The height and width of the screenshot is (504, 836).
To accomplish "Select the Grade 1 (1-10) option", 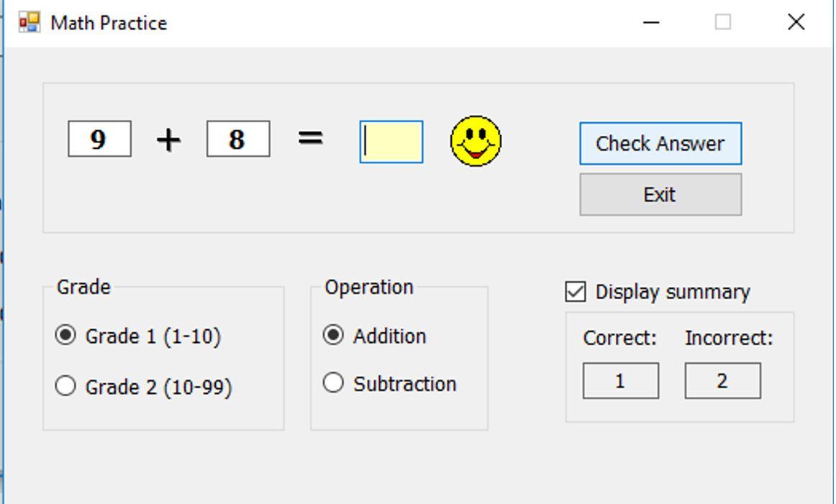I will pyautogui.click(x=66, y=335).
